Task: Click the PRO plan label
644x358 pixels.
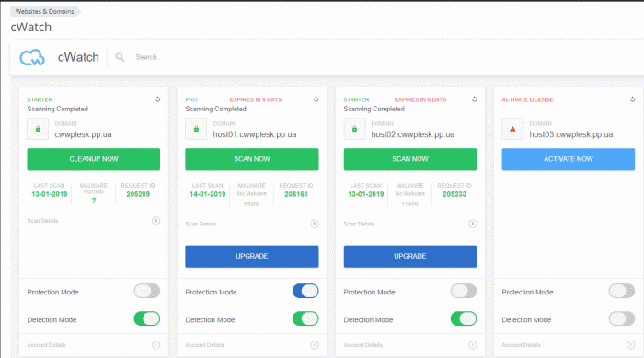Action: point(191,99)
